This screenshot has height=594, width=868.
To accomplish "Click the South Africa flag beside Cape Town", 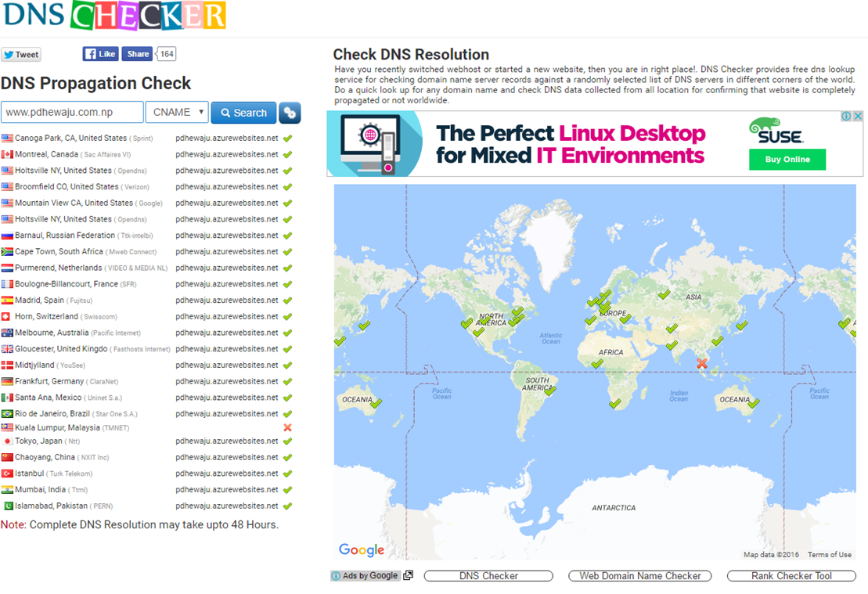I will click(7, 251).
